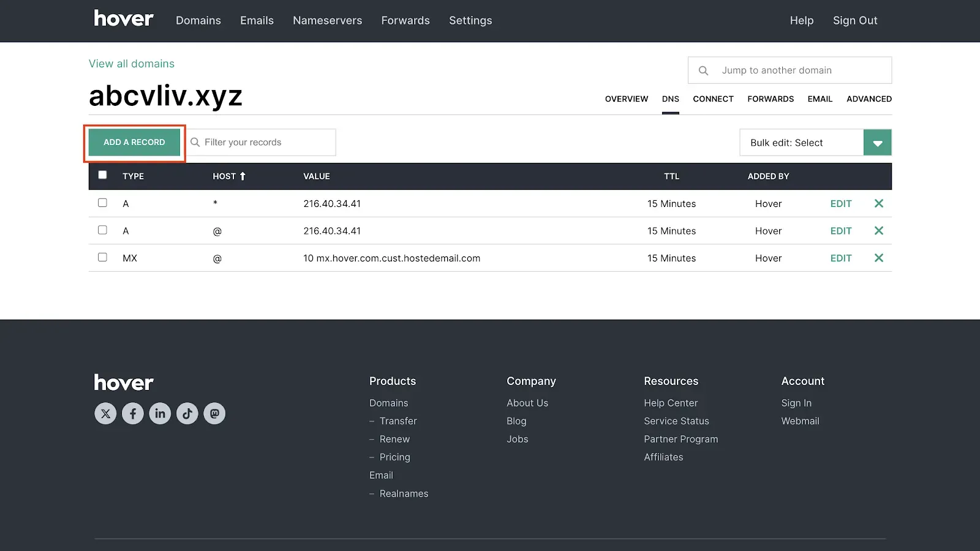Click the TTL column header

point(672,176)
